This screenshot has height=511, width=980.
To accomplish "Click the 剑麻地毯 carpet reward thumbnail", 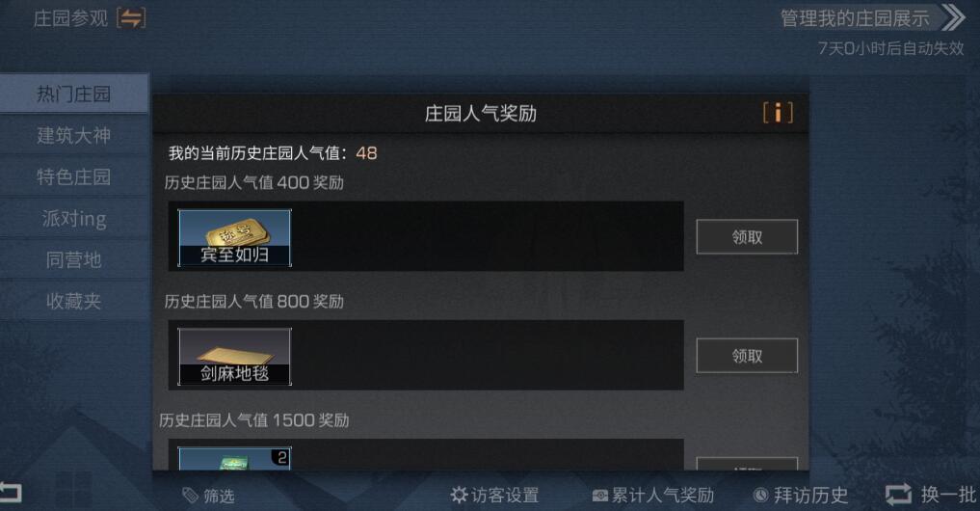I will coord(234,357).
